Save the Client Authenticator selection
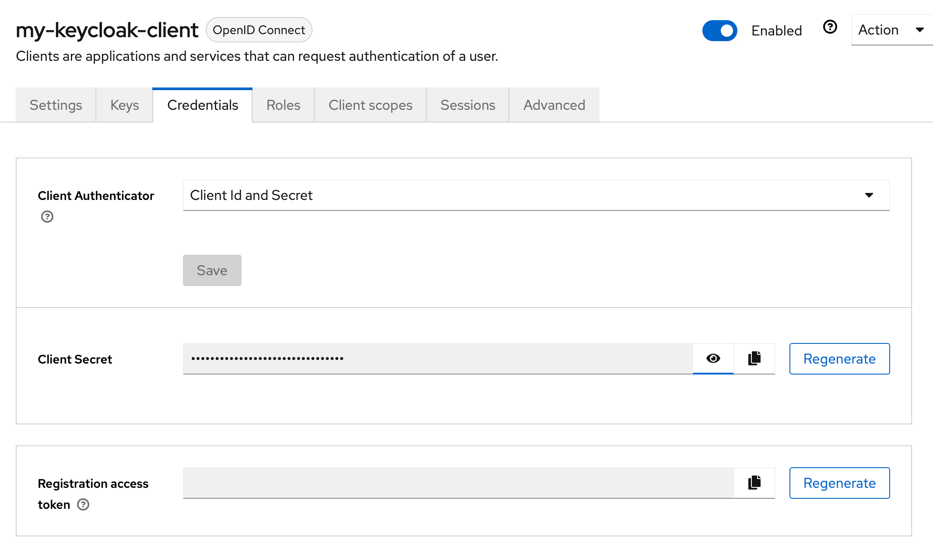The image size is (933, 560). (212, 269)
